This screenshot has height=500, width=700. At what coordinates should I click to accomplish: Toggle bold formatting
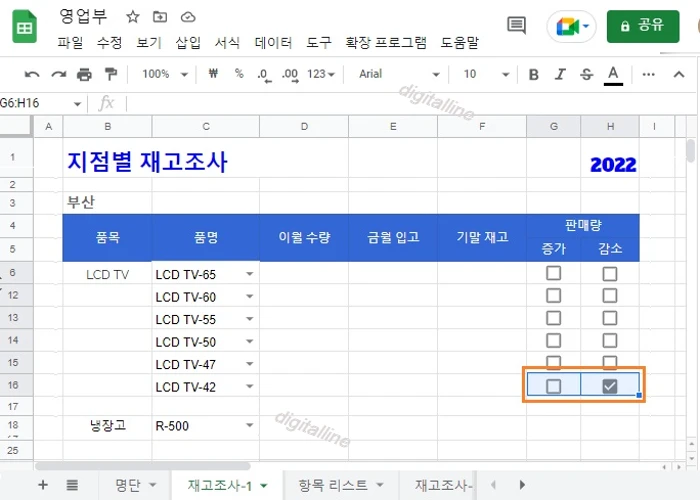(x=533, y=75)
